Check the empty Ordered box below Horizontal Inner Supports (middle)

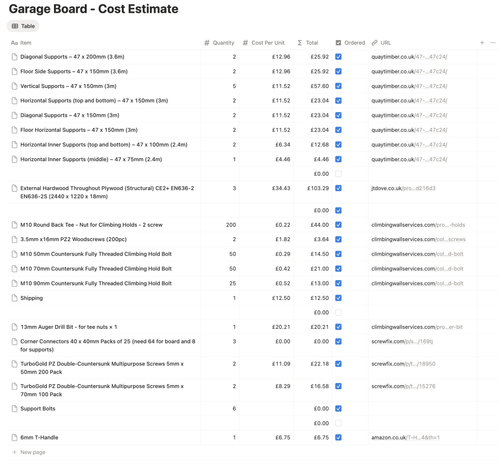(x=338, y=174)
